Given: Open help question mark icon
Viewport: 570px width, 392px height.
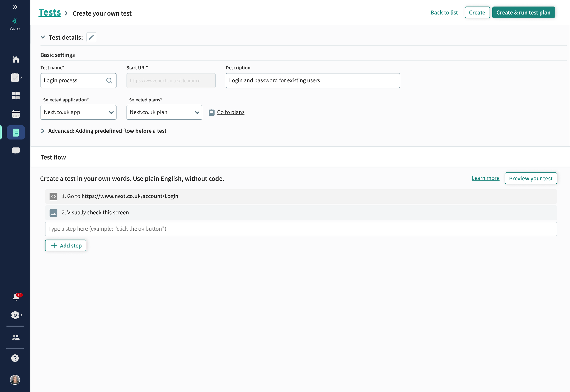Looking at the screenshot, I should [15, 358].
